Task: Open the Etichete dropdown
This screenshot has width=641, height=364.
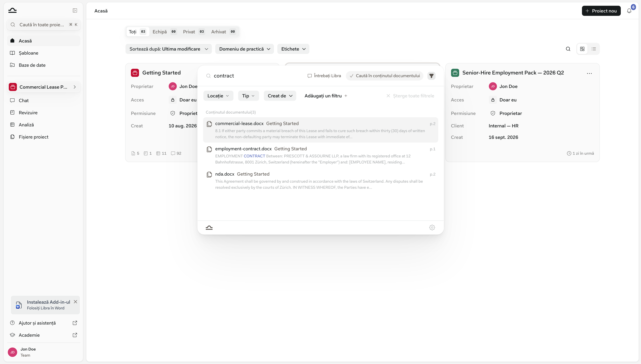Action: point(293,49)
